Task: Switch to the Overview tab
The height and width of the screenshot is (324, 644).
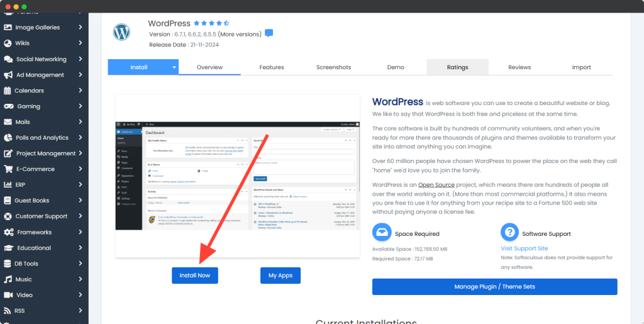Action: 209,67
